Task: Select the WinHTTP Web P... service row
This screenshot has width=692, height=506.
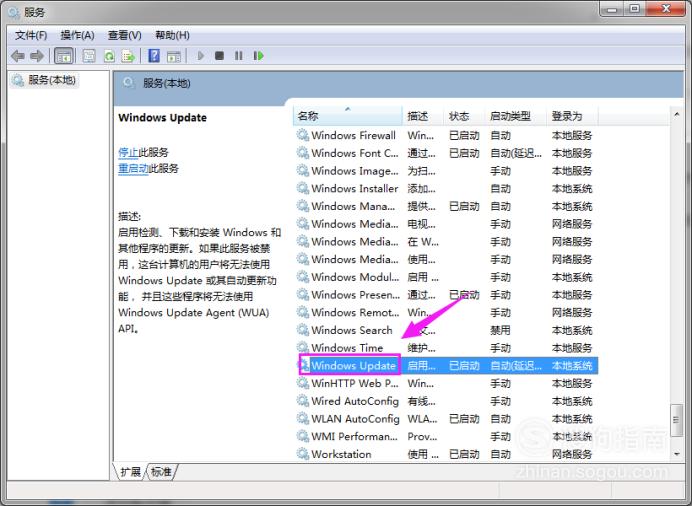Action: click(x=447, y=383)
